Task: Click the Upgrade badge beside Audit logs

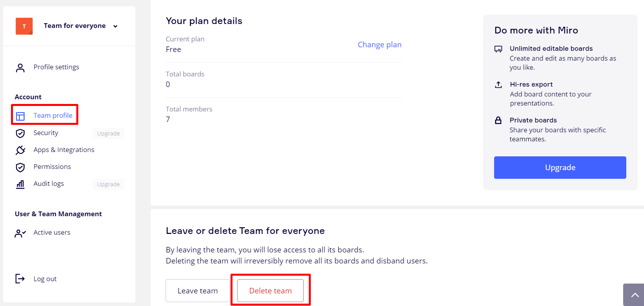Action: click(x=108, y=184)
